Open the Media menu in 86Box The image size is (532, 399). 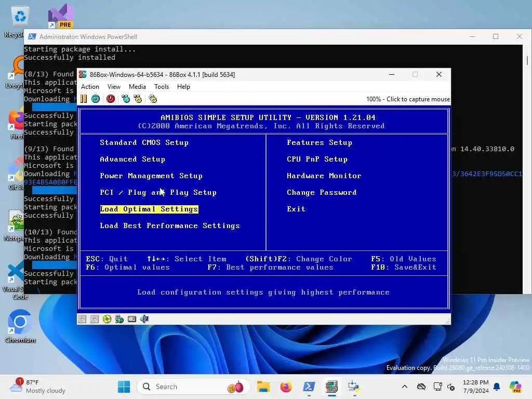click(x=137, y=87)
